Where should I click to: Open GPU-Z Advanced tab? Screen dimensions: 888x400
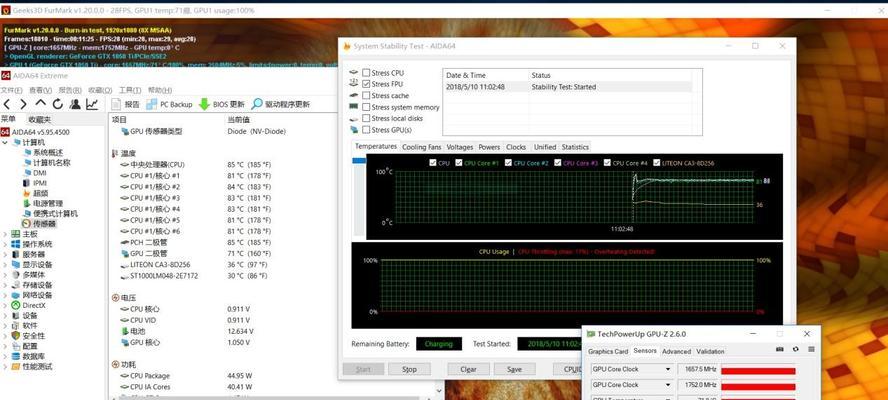click(677, 351)
